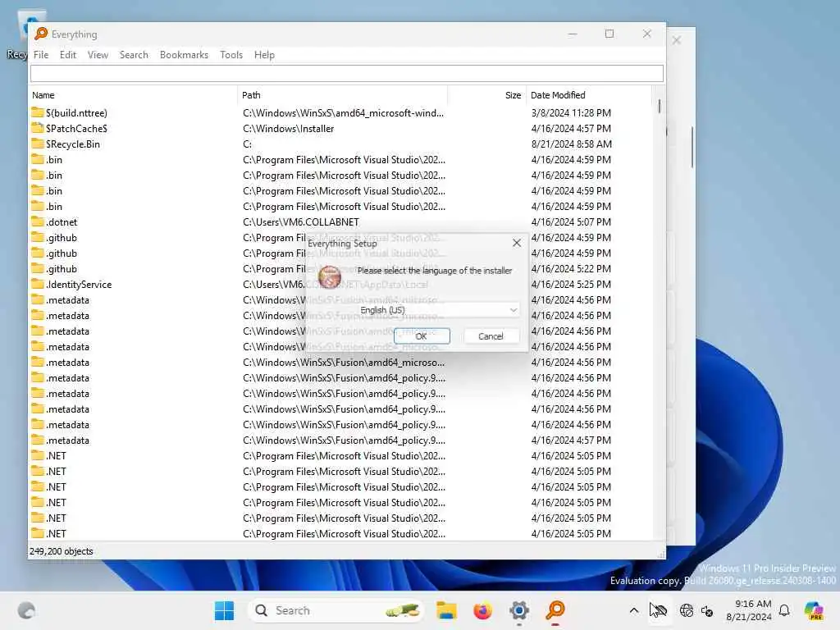Click the 249,200 objects status text
840x630 pixels.
(61, 551)
